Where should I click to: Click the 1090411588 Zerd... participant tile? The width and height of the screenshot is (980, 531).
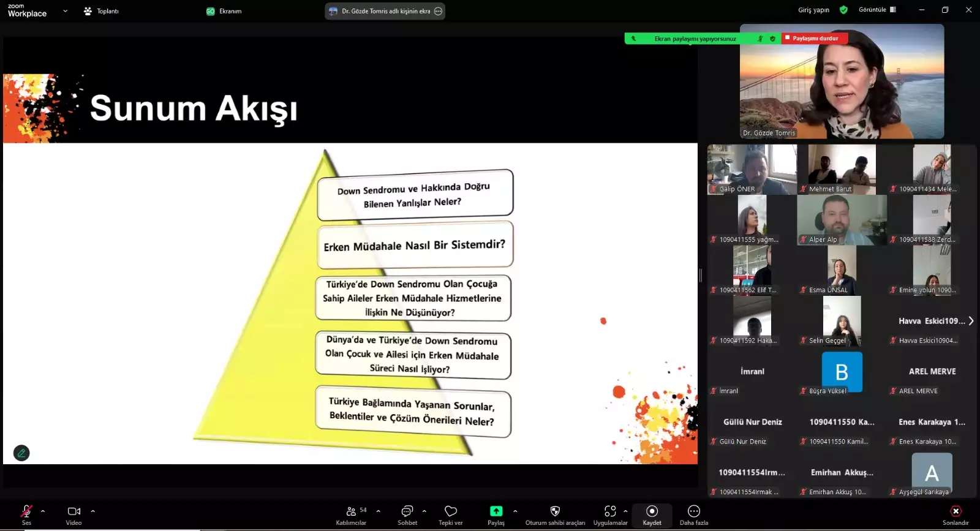932,220
